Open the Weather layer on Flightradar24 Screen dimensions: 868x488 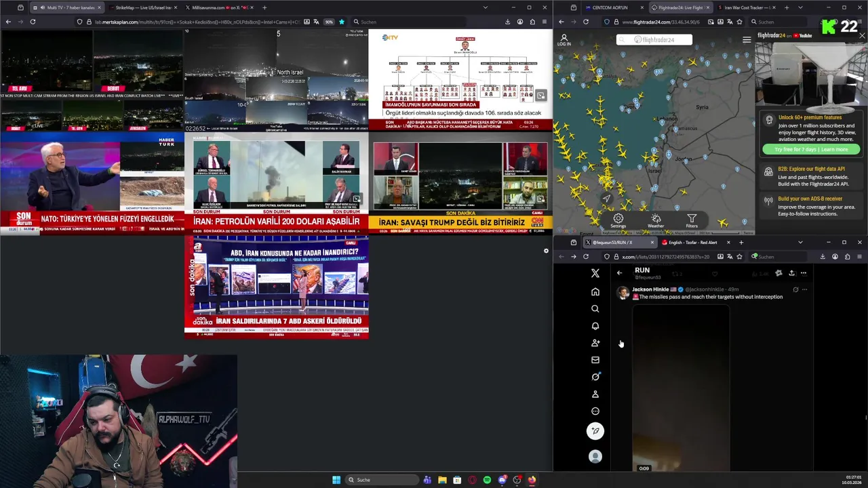click(656, 221)
